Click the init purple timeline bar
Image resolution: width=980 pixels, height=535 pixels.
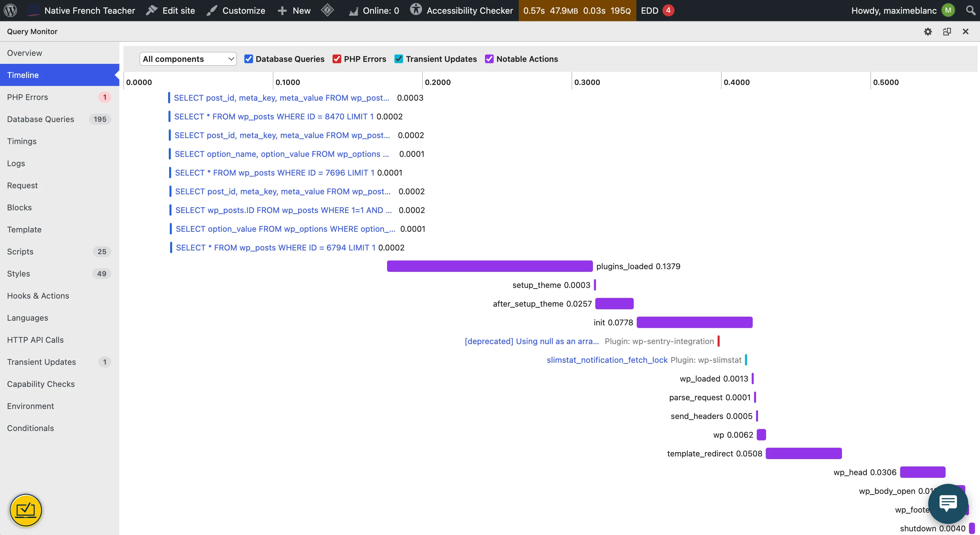(x=695, y=322)
